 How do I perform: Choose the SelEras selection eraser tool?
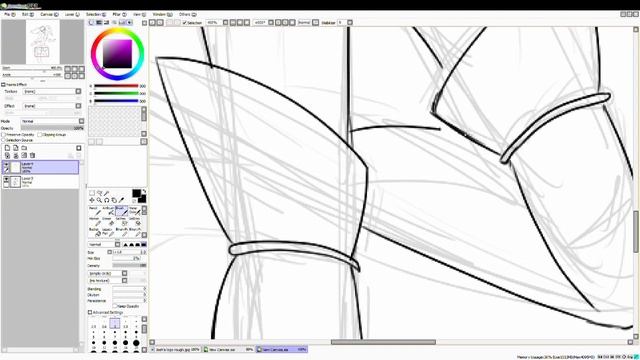click(x=134, y=222)
